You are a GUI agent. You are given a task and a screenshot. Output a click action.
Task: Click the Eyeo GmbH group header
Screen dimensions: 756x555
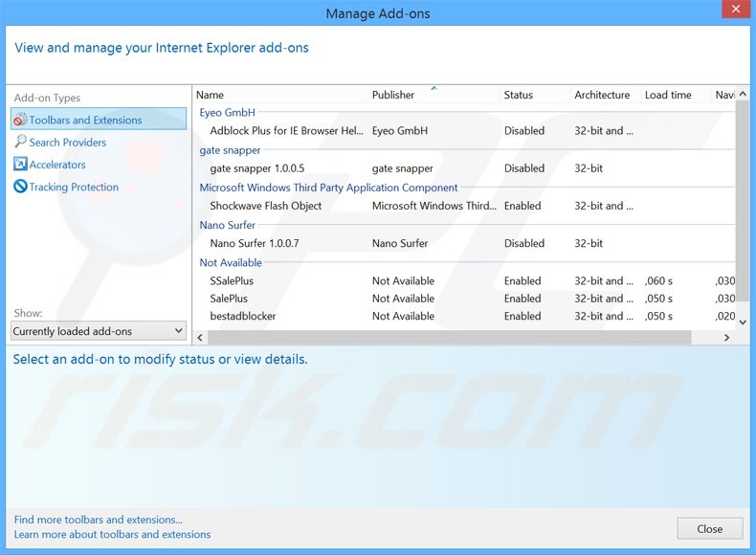[x=227, y=112]
